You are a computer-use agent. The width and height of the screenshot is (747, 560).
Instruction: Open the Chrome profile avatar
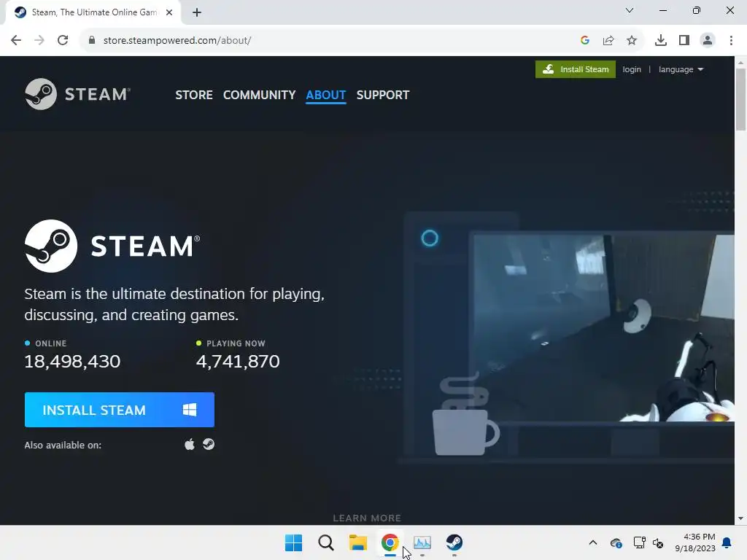pyautogui.click(x=708, y=41)
